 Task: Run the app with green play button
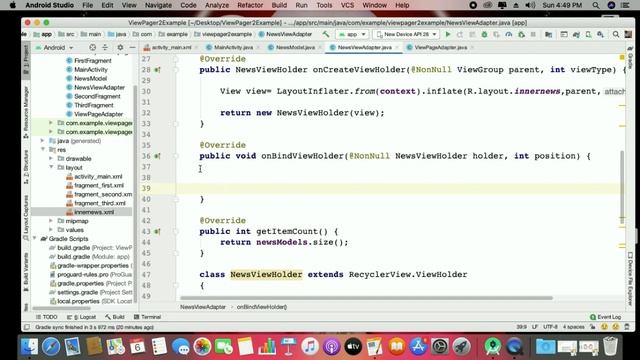448,34
